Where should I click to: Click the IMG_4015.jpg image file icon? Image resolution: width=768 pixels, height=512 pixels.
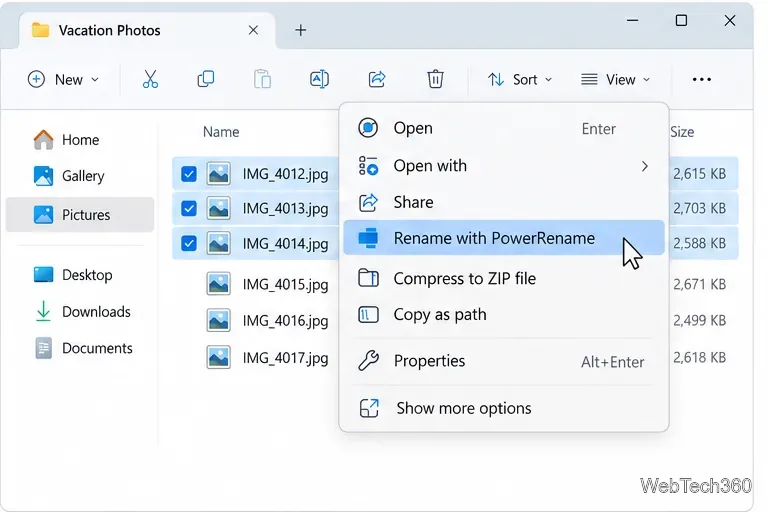218,284
